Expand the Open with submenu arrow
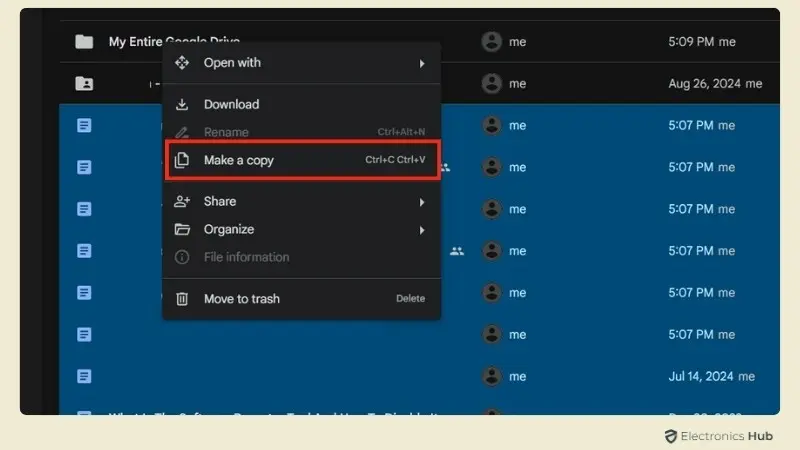The height and width of the screenshot is (450, 800). [422, 63]
